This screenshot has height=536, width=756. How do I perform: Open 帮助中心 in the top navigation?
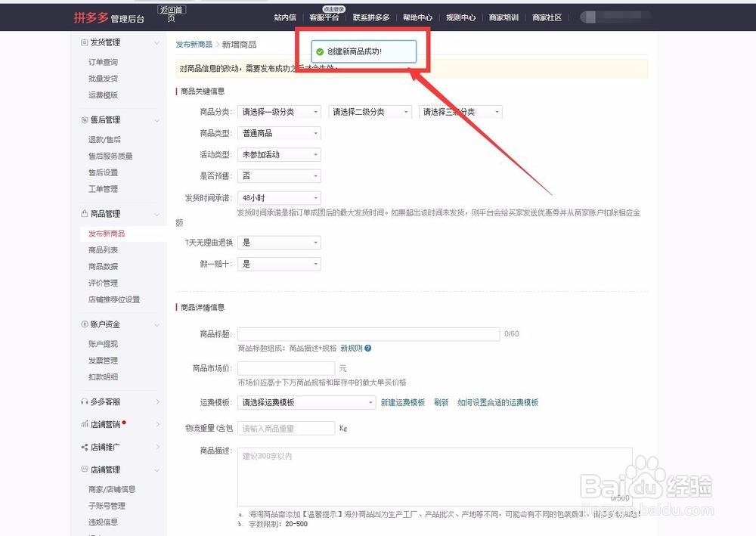point(417,17)
